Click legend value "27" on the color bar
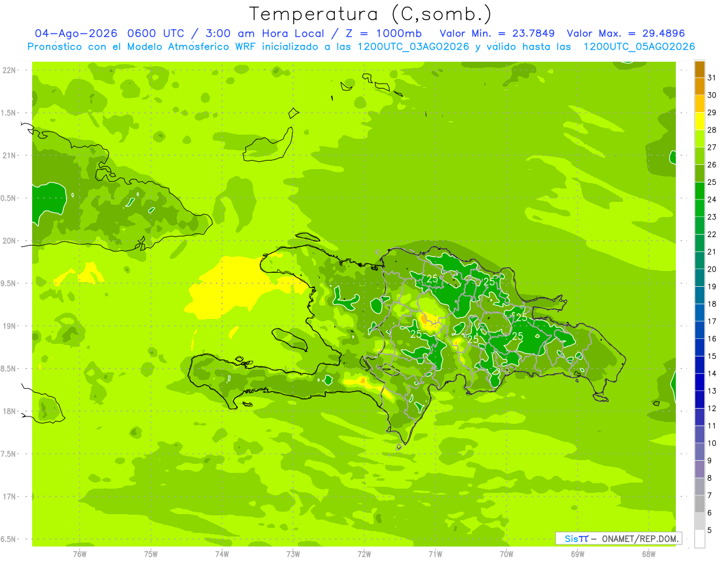 click(x=712, y=147)
